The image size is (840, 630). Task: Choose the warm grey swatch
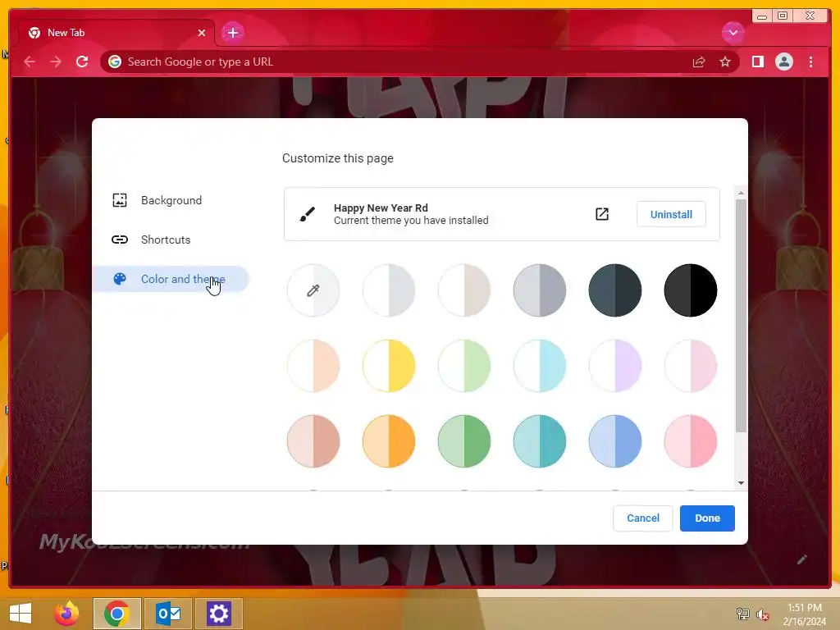(x=464, y=290)
